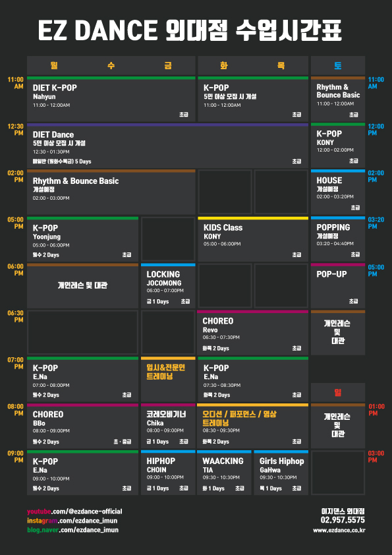Open the instagram.com/ezdance_imun link
The image size is (392, 555).
(x=72, y=521)
